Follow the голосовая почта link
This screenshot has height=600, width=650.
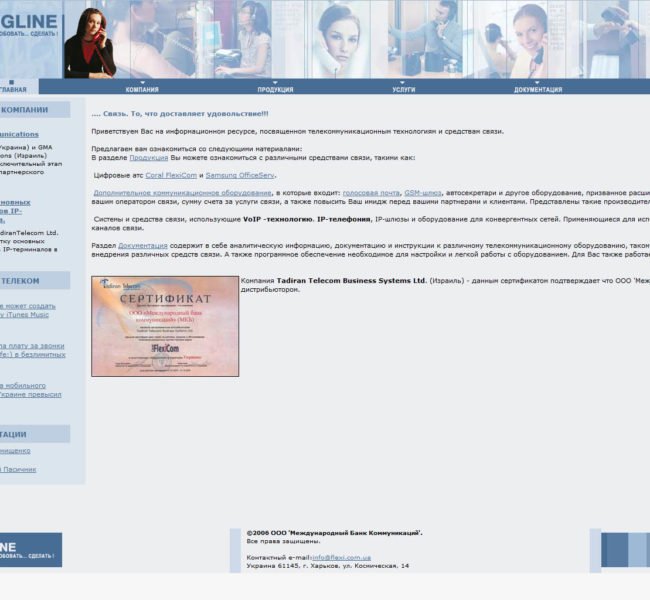(x=371, y=193)
